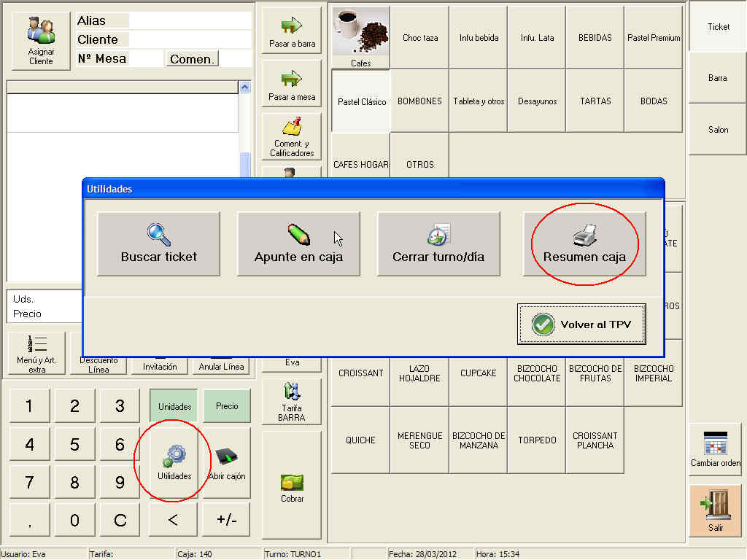Image resolution: width=747 pixels, height=560 pixels.
Task: Toggle Unidades input mode
Action: click(174, 406)
